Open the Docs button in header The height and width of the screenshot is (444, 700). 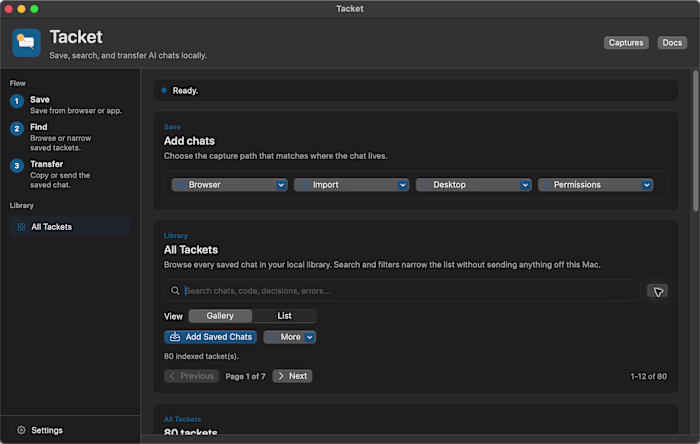tap(672, 43)
